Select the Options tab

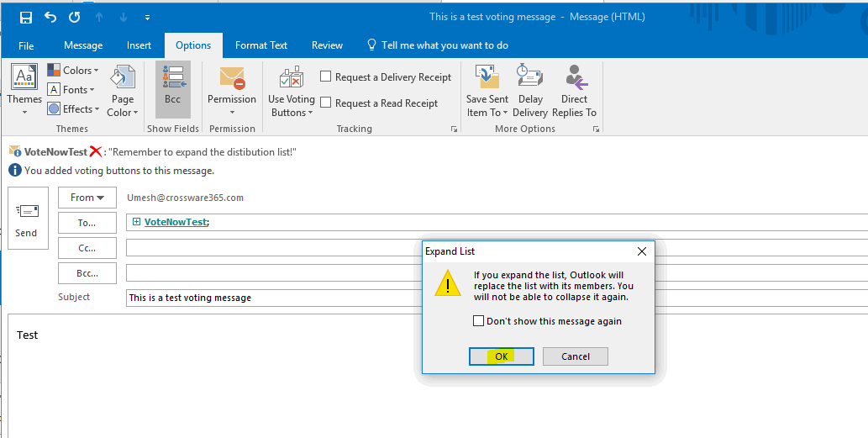point(193,45)
